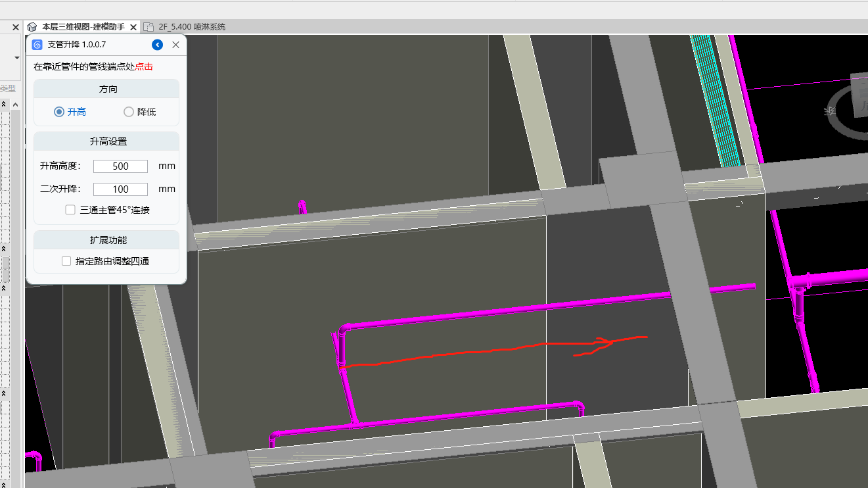Collapse the 支管升降 dialog with blue arrow
This screenshot has height=488, width=868.
(157, 45)
